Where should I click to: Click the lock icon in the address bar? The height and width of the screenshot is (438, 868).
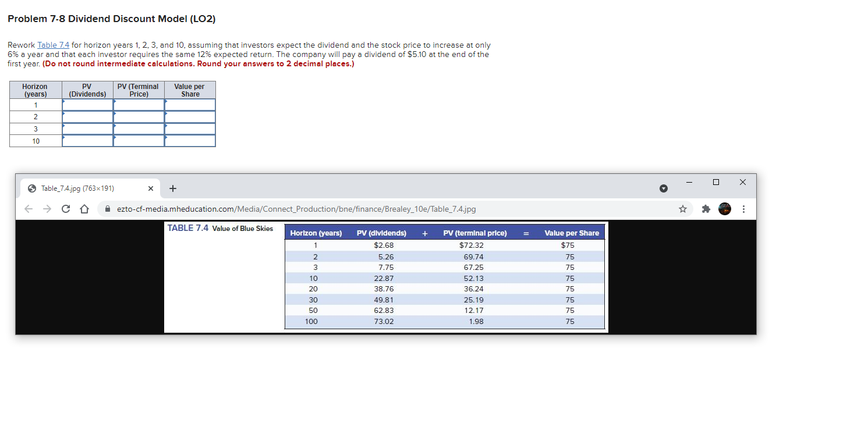[108, 209]
